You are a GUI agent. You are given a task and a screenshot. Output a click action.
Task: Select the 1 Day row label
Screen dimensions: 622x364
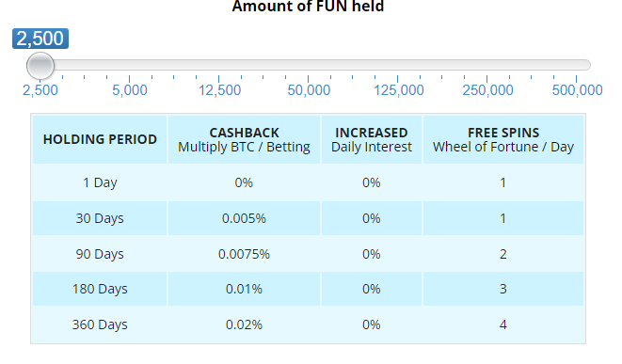pyautogui.click(x=100, y=182)
